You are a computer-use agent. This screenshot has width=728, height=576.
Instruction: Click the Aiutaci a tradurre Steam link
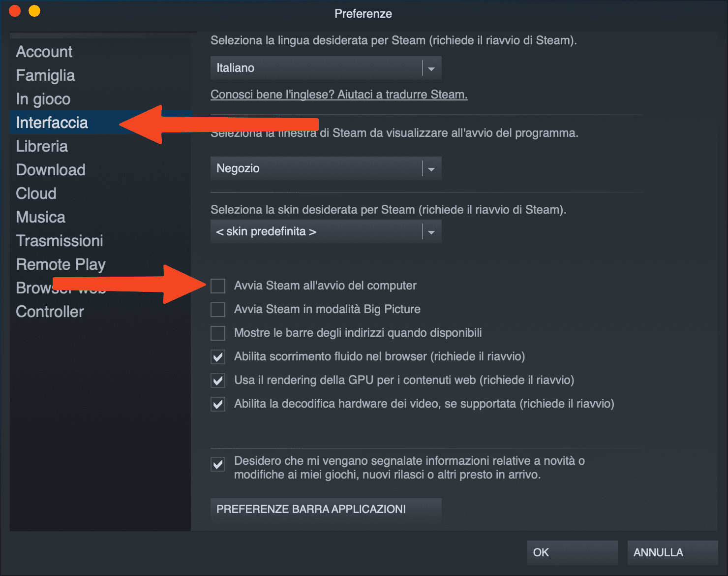coord(339,95)
